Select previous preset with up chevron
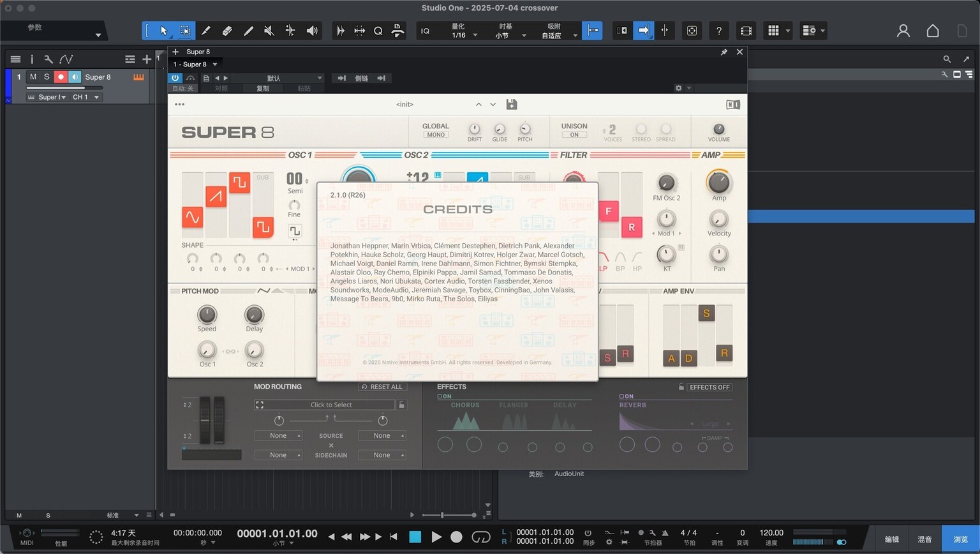The width and height of the screenshot is (980, 554). coord(479,104)
